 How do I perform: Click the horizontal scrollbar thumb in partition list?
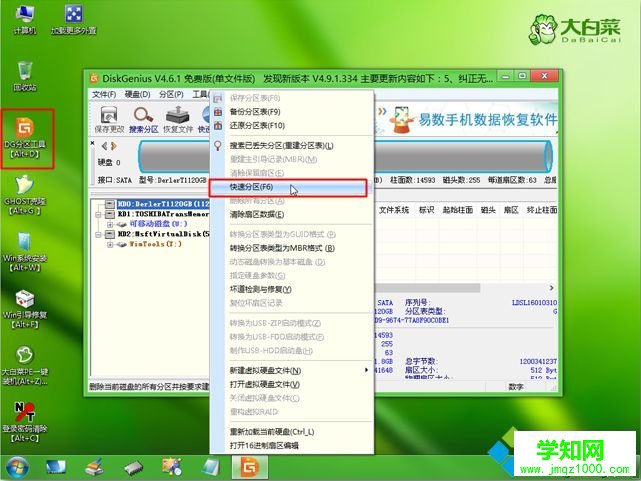(x=427, y=288)
